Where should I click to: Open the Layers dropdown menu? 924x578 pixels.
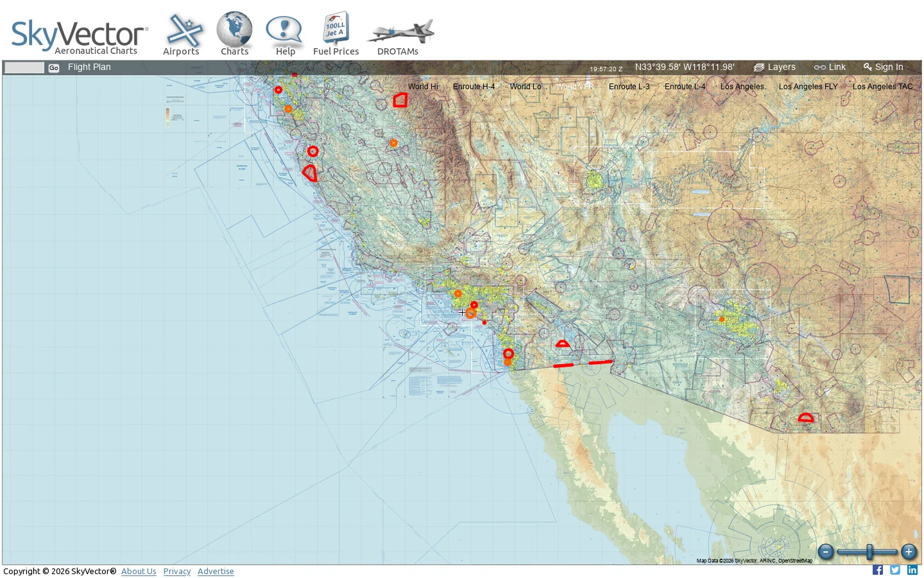pos(774,67)
